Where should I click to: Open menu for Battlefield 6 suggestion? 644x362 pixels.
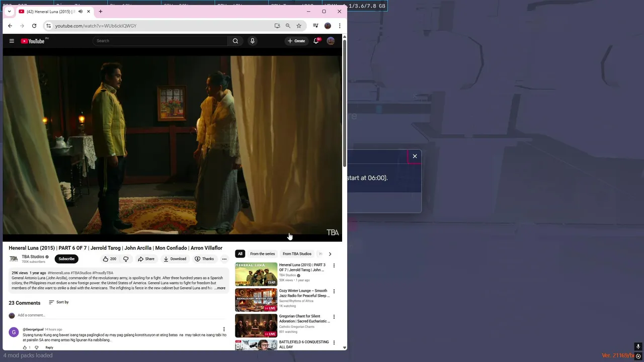point(334,342)
